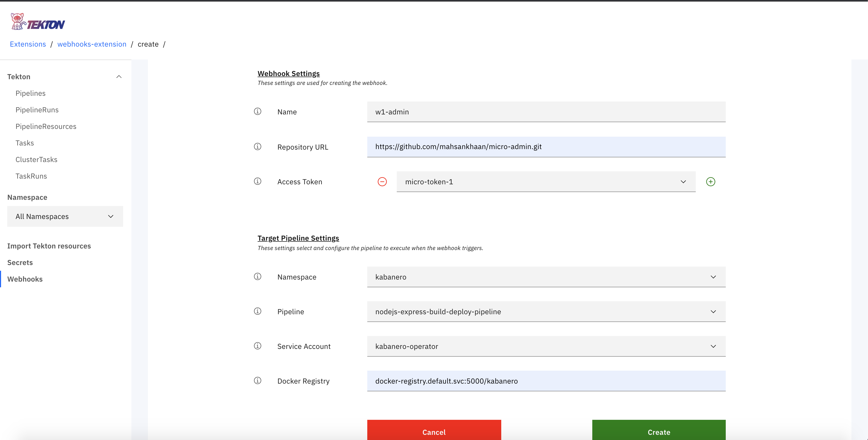Click the info icon next to Pipeline

tap(257, 311)
